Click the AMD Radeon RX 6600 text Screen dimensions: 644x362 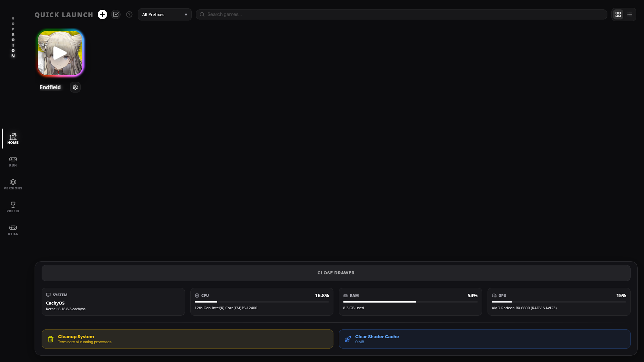click(x=524, y=308)
